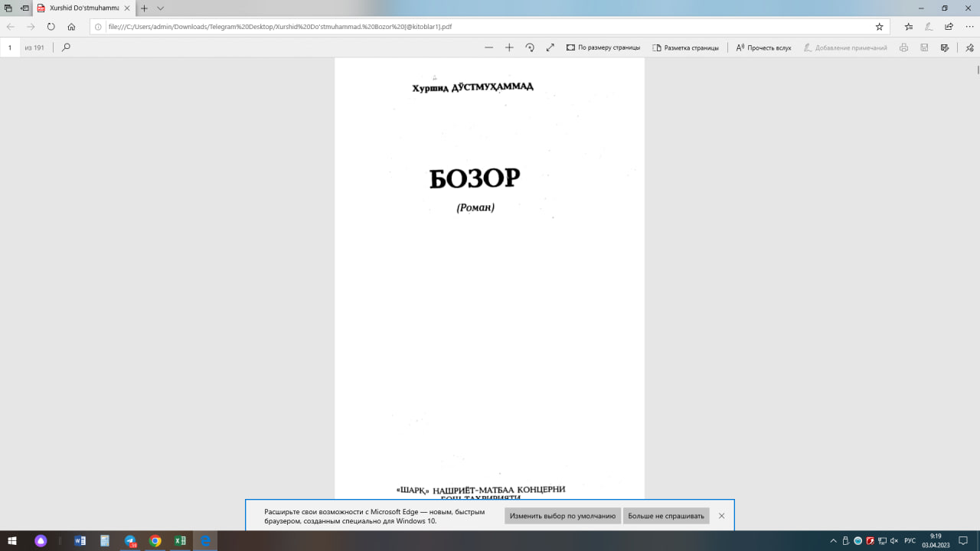
Task: Rotate the PDF page
Action: pyautogui.click(x=530, y=47)
